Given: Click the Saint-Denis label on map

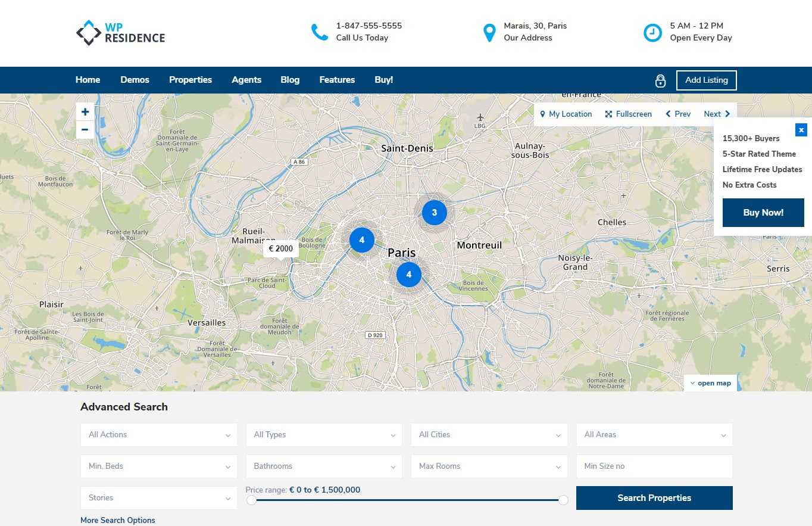Looking at the screenshot, I should [x=407, y=148].
